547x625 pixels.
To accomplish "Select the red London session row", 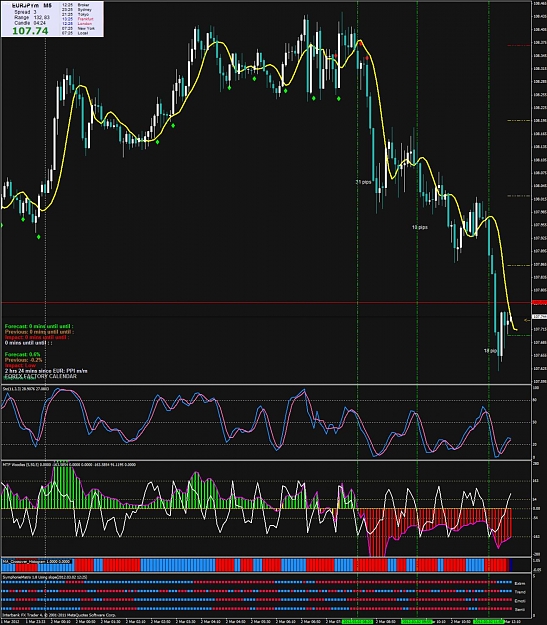I will pyautogui.click(x=77, y=24).
